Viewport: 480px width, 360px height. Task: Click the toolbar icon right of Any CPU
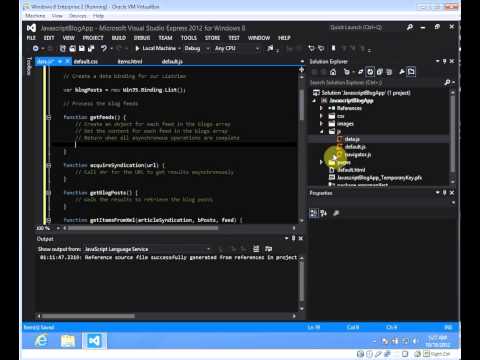(270, 49)
